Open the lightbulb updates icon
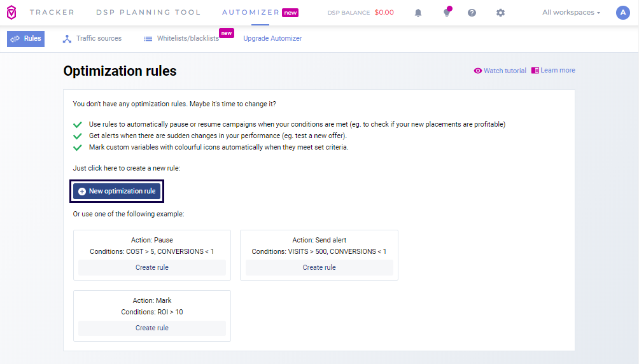The image size is (639, 364). [x=447, y=13]
